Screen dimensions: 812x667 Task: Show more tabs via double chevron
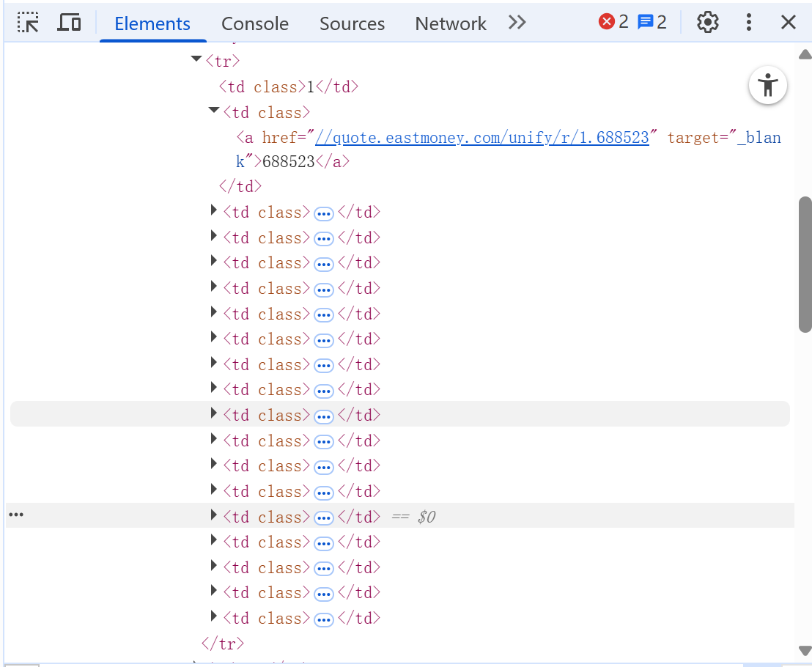coord(517,23)
